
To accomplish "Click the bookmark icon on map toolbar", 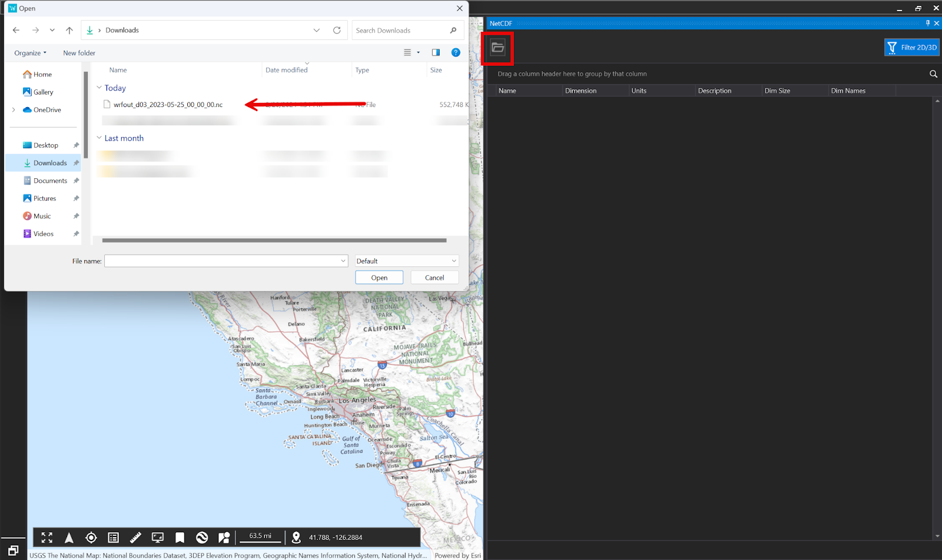I will point(180,538).
